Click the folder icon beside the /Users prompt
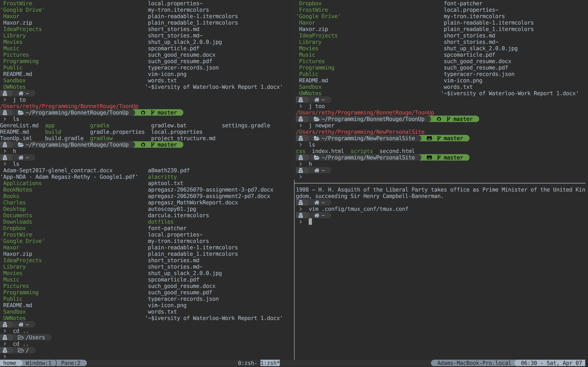The height and width of the screenshot is (367, 588). (21, 337)
